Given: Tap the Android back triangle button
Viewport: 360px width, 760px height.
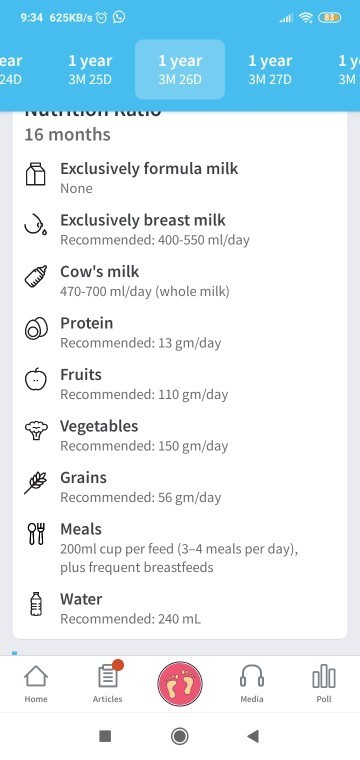Looking at the screenshot, I should tap(252, 736).
